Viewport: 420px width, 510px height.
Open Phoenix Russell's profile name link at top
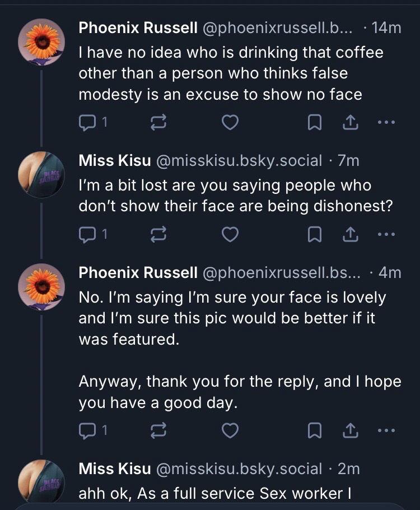click(x=138, y=27)
